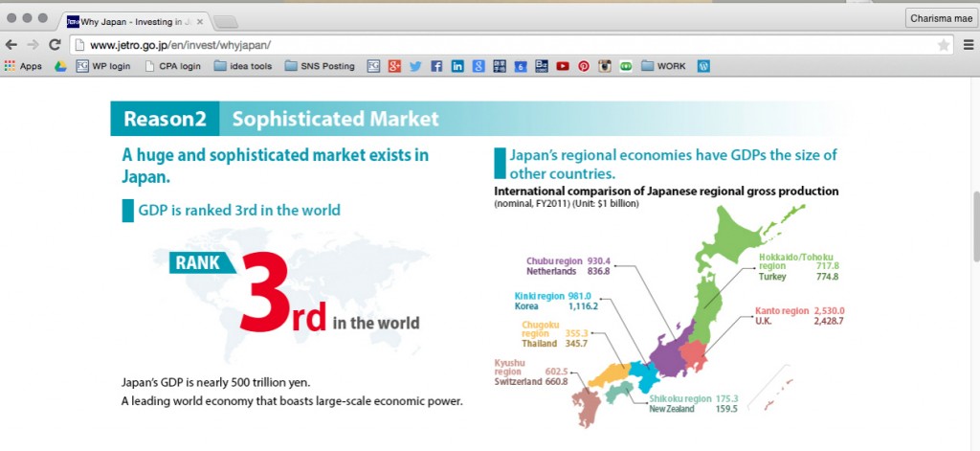980x451 pixels.
Task: Open the blue Google search bookmark icon
Action: click(x=479, y=66)
